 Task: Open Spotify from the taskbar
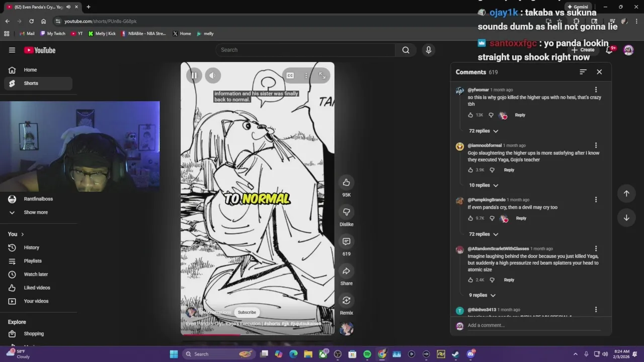pos(367,354)
